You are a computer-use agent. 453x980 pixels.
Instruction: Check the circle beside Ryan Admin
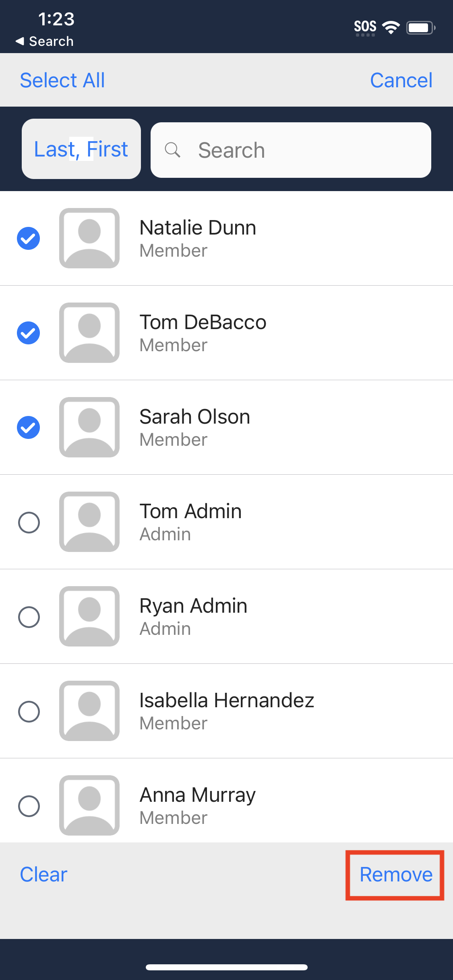coord(29,617)
